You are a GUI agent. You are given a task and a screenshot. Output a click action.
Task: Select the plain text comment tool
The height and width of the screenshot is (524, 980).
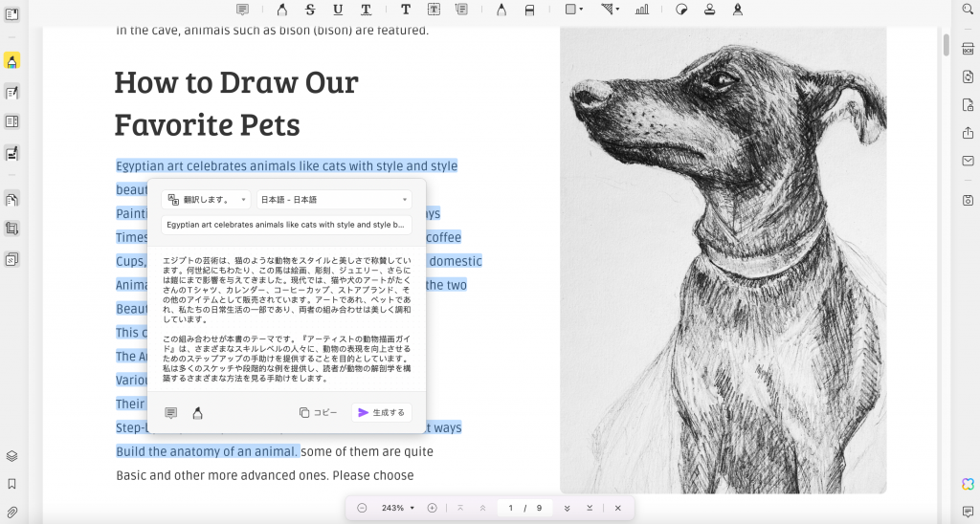point(406,10)
